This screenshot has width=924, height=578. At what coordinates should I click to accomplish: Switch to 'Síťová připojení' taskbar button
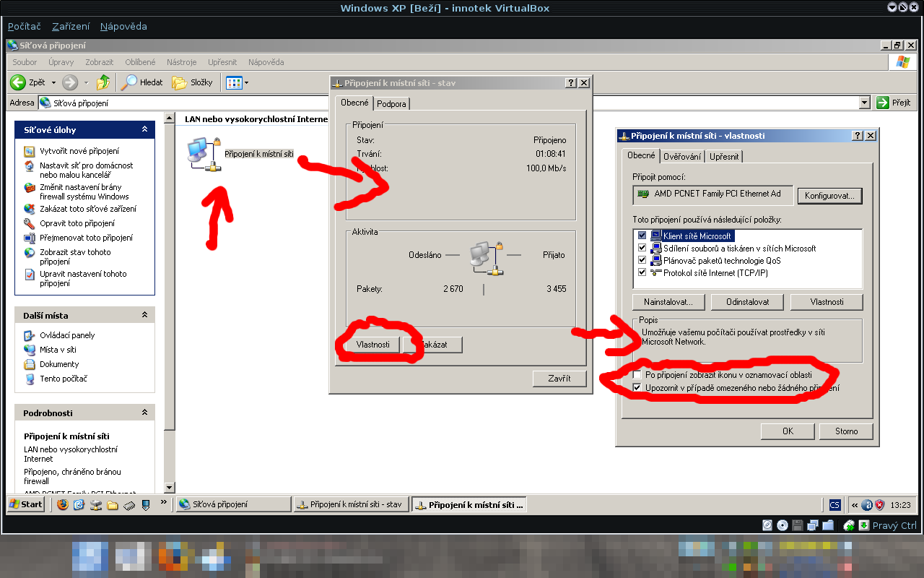(x=232, y=504)
